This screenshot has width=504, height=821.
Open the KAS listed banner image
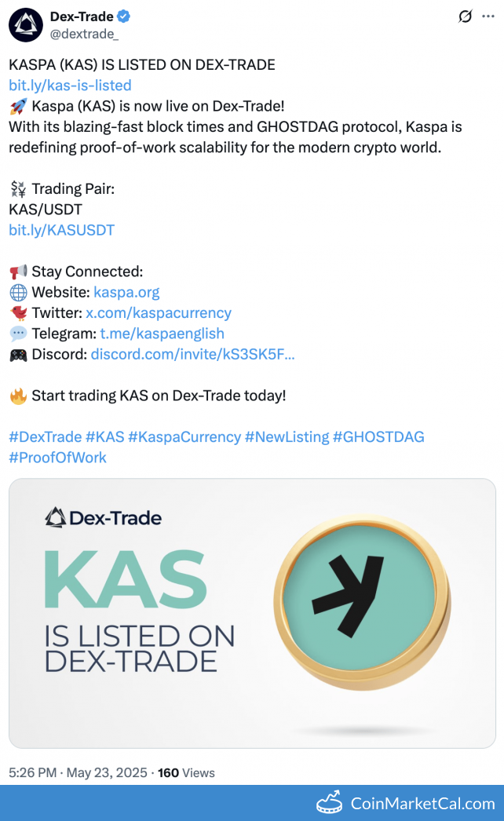[252, 612]
